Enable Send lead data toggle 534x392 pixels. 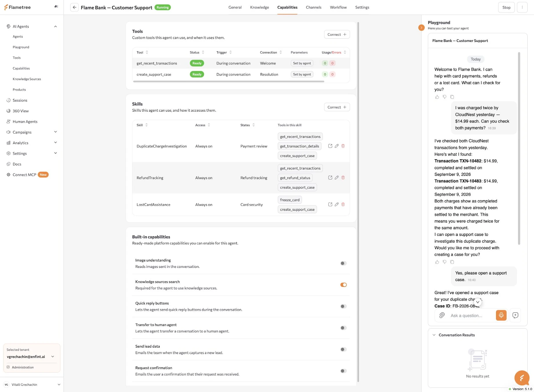(343, 349)
